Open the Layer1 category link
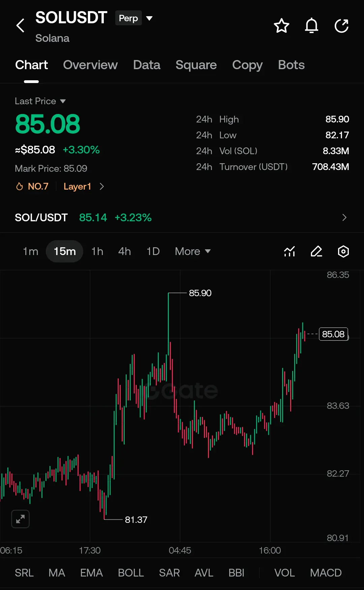 pyautogui.click(x=77, y=186)
